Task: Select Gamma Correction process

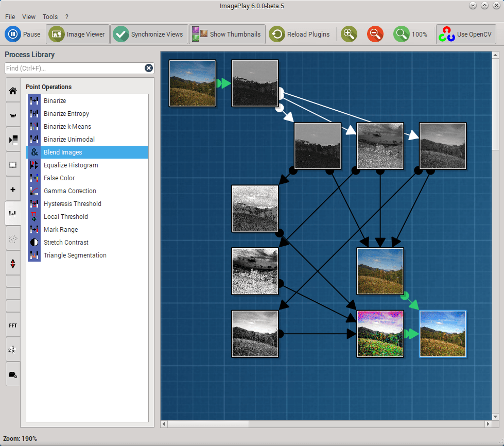Action: pos(88,191)
